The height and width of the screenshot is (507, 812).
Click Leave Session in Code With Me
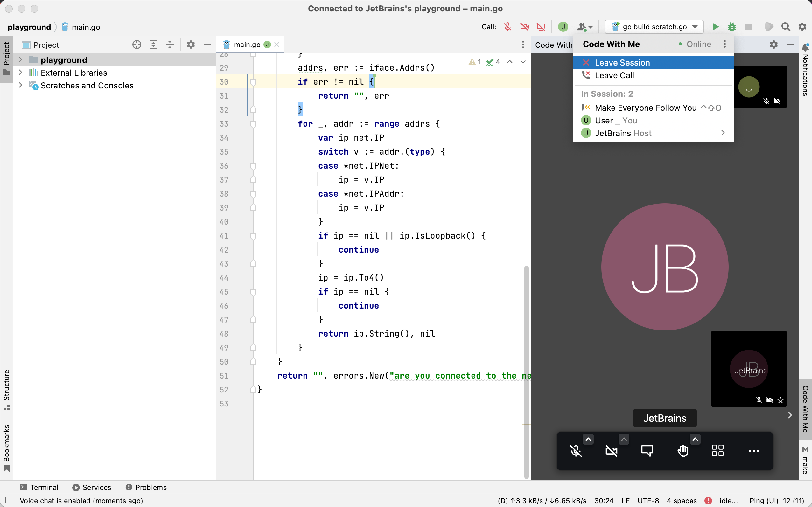point(621,62)
